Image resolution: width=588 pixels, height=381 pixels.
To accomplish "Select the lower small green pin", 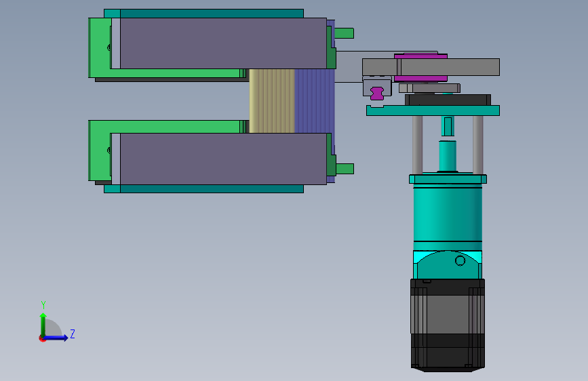I will click(345, 169).
